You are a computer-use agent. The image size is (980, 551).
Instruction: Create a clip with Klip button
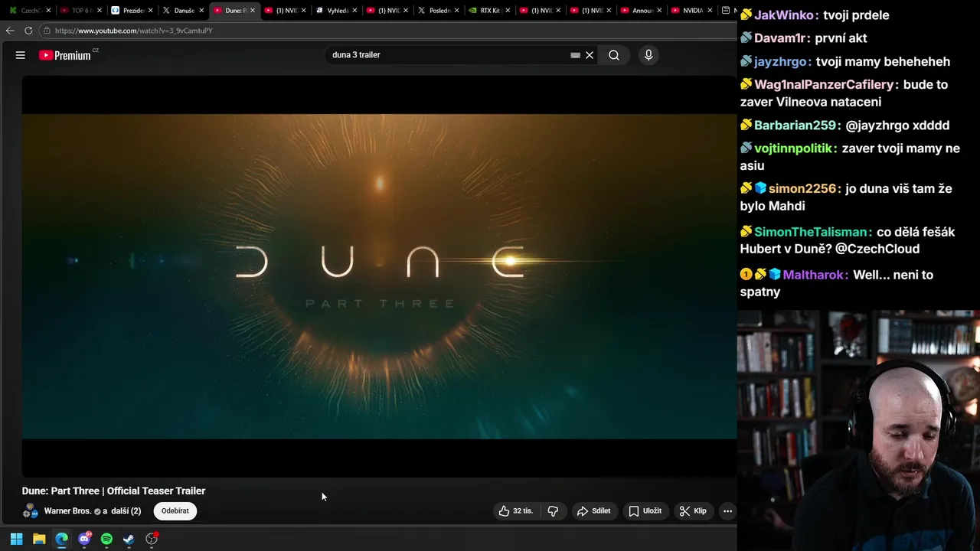694,511
